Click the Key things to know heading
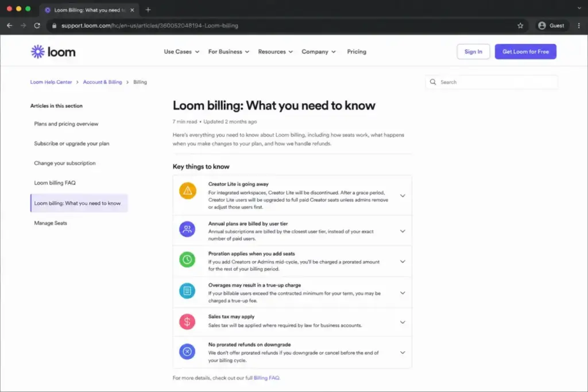This screenshot has height=392, width=588. click(x=201, y=166)
